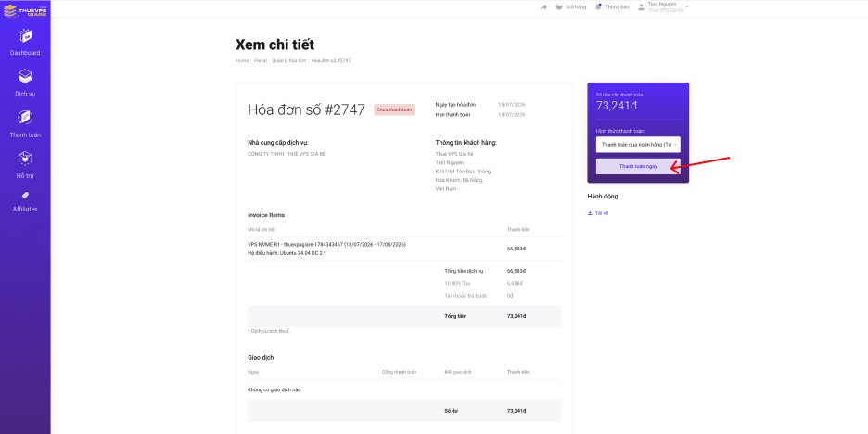Click the Chưa thanh toán status badge

click(394, 110)
